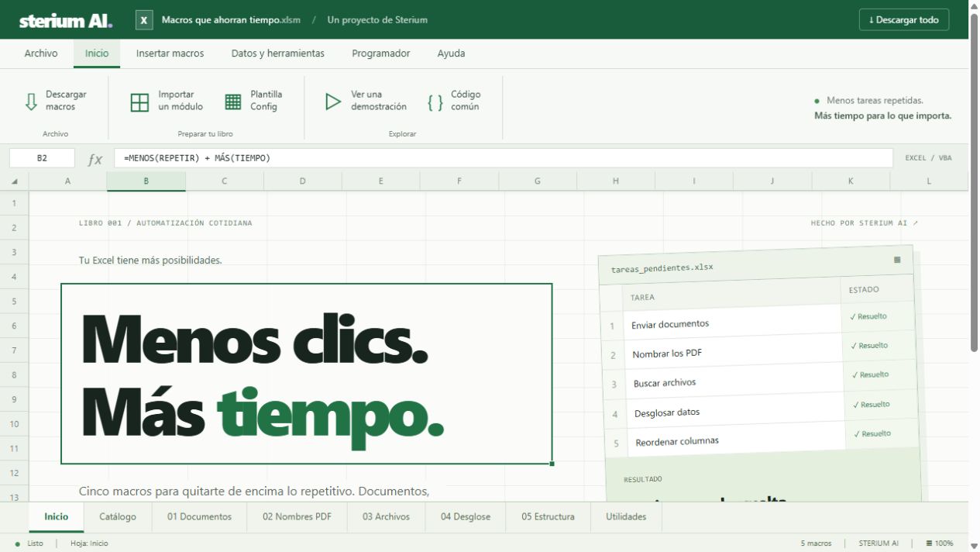Click the Descargar todo button

click(x=904, y=20)
